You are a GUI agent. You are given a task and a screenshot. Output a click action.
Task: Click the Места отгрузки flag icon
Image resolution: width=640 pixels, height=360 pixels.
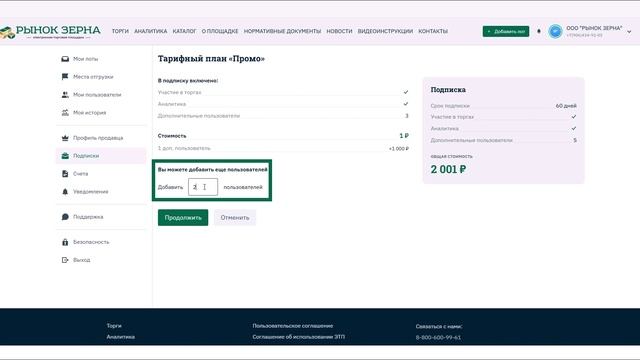click(65, 77)
